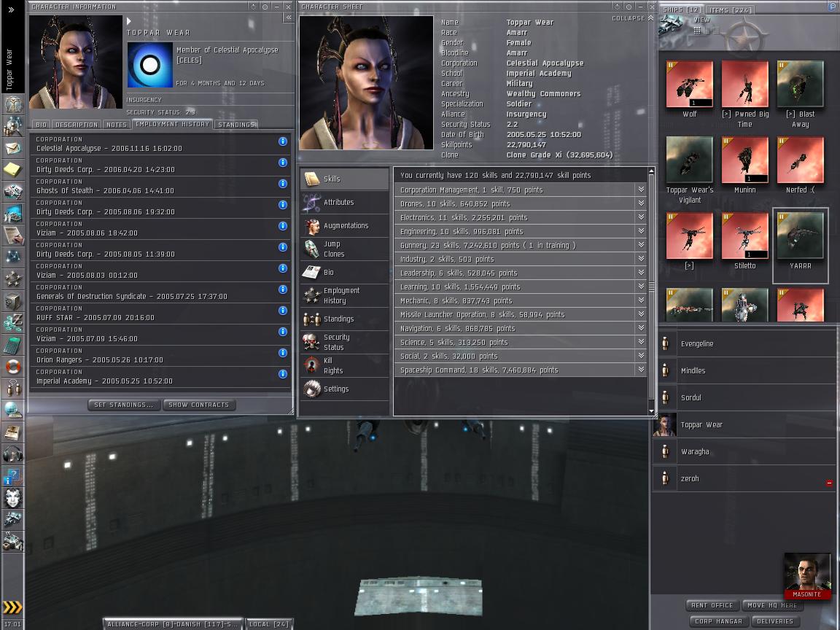Open the Local [24] chat channel tab
Screen dimensions: 840x630
(x=269, y=624)
